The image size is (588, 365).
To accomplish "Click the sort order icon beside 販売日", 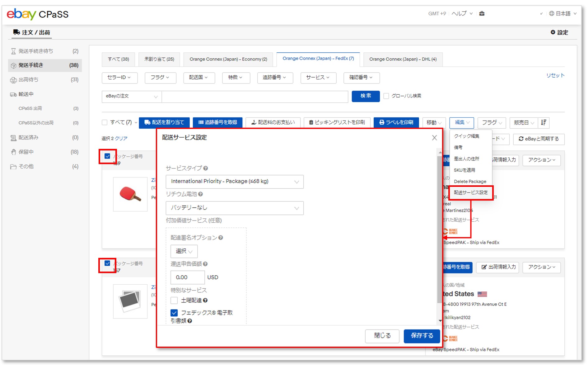I will click(x=544, y=122).
